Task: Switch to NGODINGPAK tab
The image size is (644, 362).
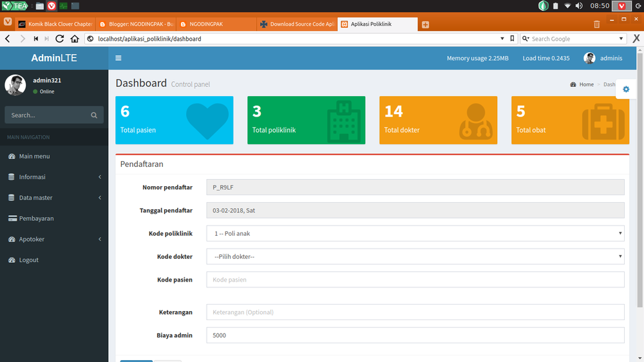Action: click(216, 24)
